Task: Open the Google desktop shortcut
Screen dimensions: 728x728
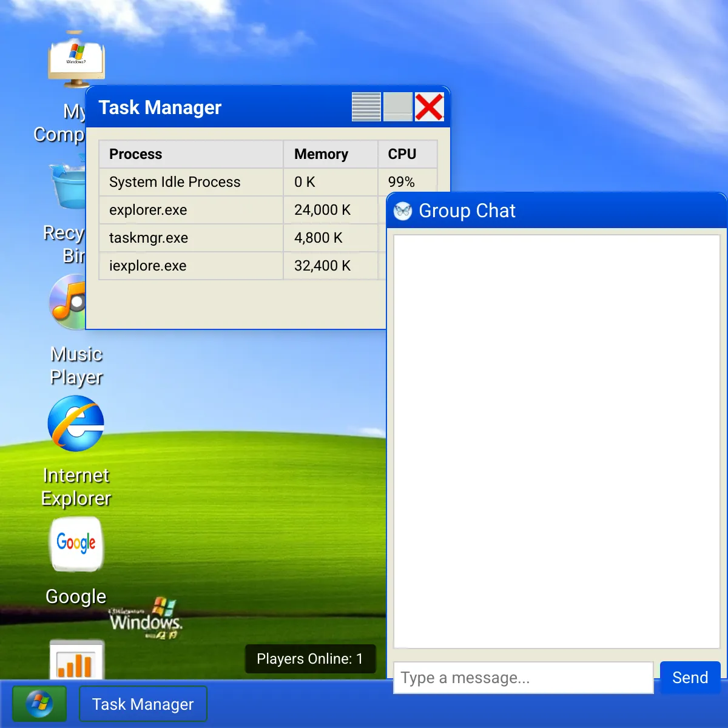Action: (x=76, y=544)
